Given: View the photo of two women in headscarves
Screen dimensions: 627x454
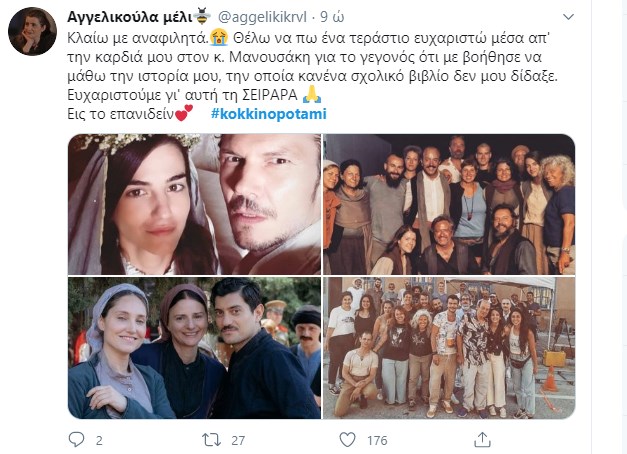Looking at the screenshot, I should 194,348.
